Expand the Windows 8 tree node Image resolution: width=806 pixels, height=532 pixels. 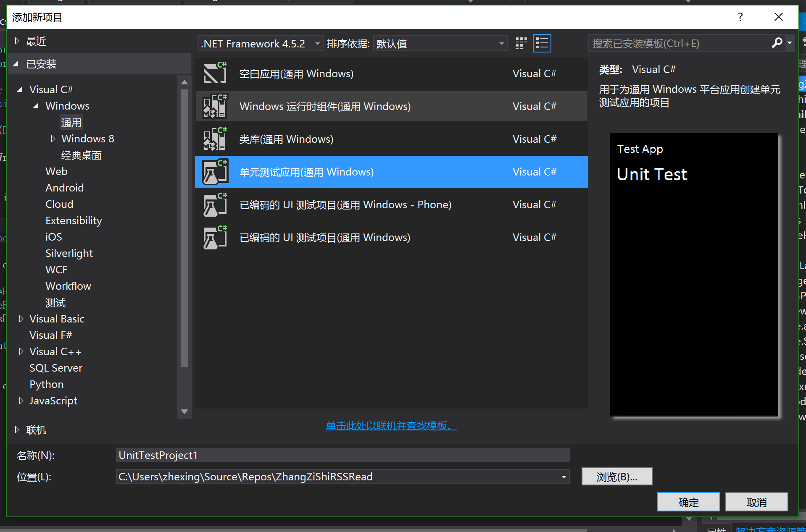click(53, 139)
